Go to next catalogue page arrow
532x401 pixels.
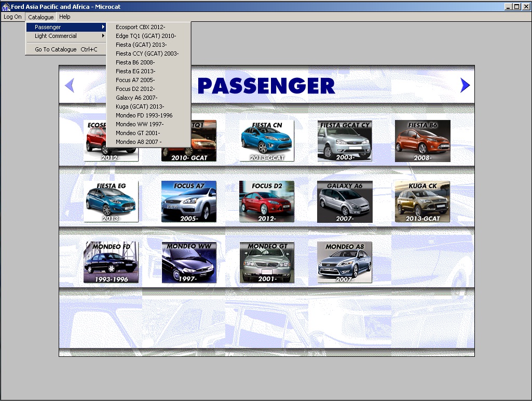pos(465,85)
